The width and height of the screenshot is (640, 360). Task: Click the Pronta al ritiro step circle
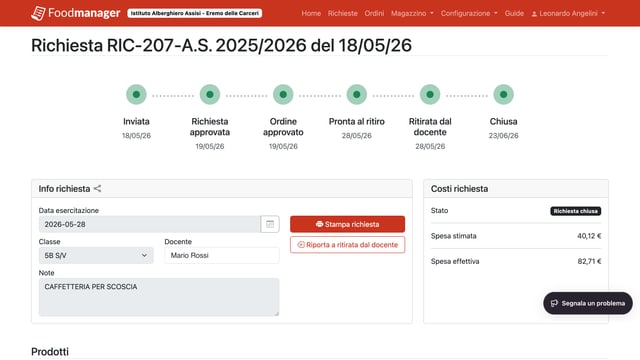(x=357, y=95)
